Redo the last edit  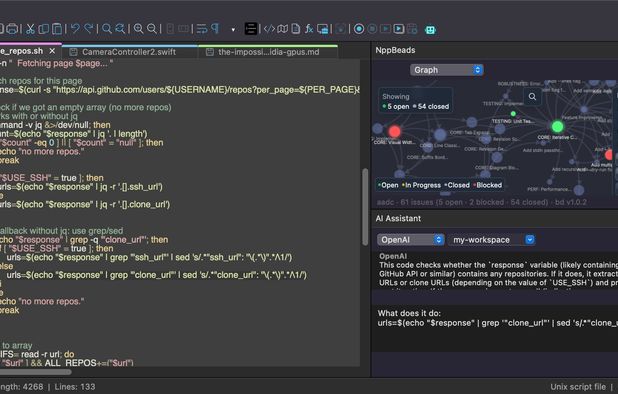click(89, 29)
